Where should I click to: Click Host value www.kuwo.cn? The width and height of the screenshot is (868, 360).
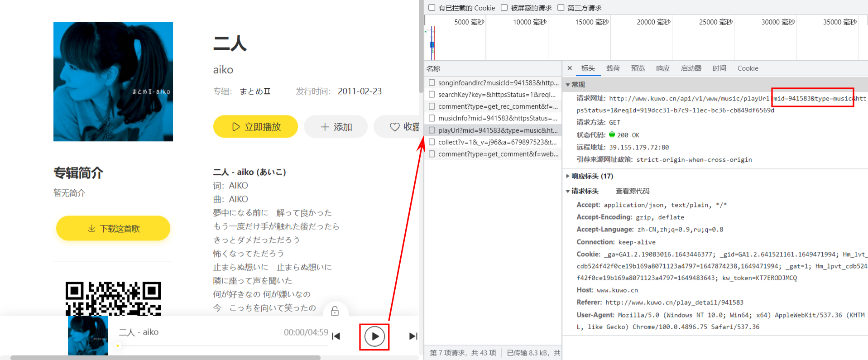[x=617, y=290]
